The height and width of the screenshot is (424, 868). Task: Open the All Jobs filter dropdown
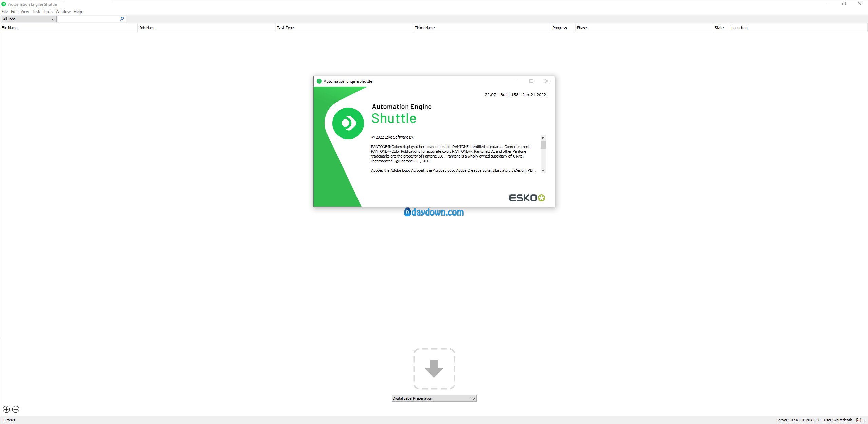coord(29,19)
